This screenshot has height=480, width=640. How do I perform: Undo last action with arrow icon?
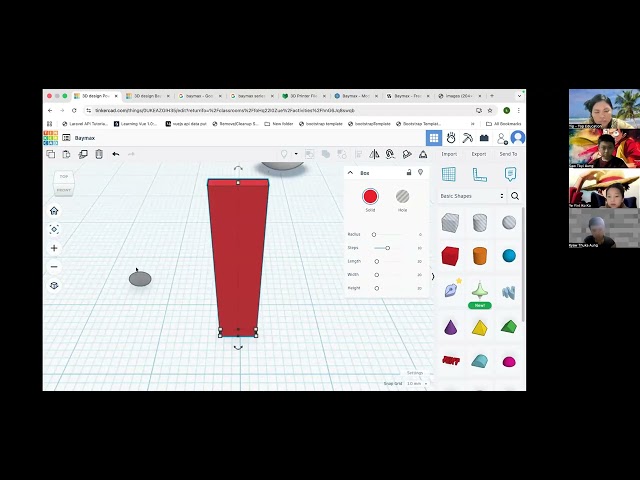[x=116, y=154]
